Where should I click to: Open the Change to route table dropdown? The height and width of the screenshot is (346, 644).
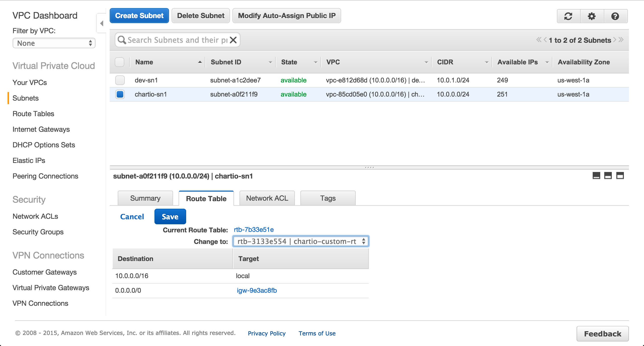[x=301, y=241]
